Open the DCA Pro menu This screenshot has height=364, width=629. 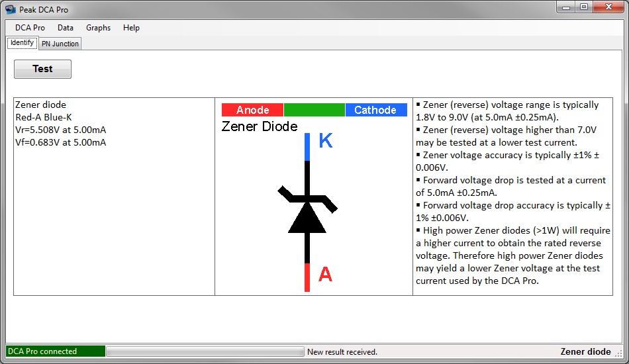point(30,28)
